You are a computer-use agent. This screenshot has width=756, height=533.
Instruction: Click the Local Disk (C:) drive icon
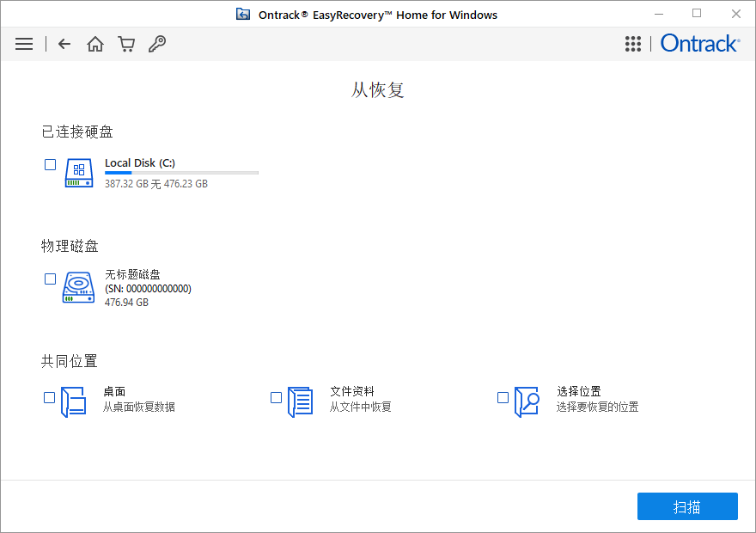coord(79,173)
